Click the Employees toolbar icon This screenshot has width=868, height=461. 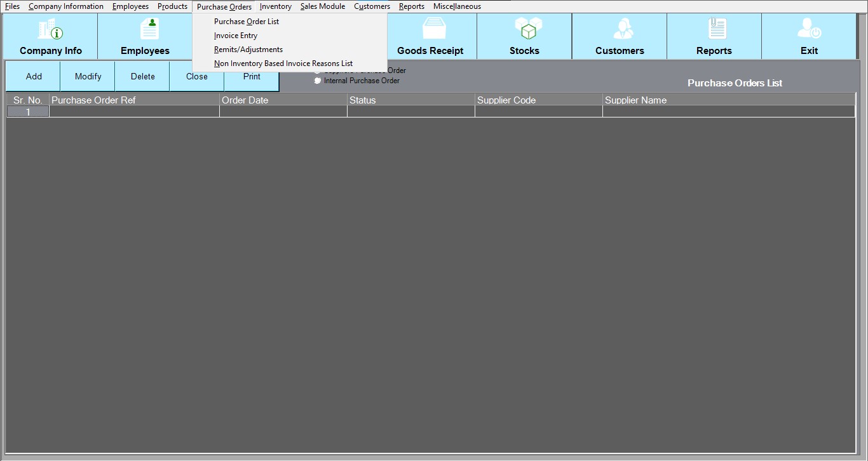click(x=145, y=36)
